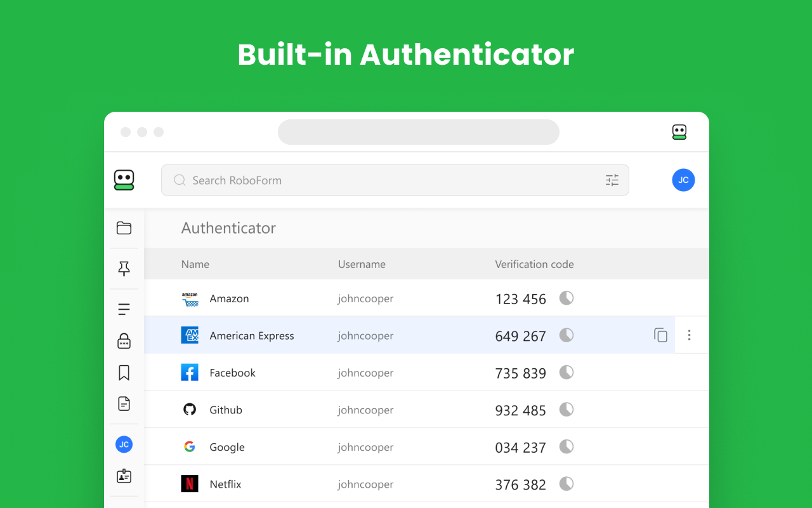Screen dimensions: 812x508
Task: Open the blue JC account avatar top right
Action: (x=683, y=180)
